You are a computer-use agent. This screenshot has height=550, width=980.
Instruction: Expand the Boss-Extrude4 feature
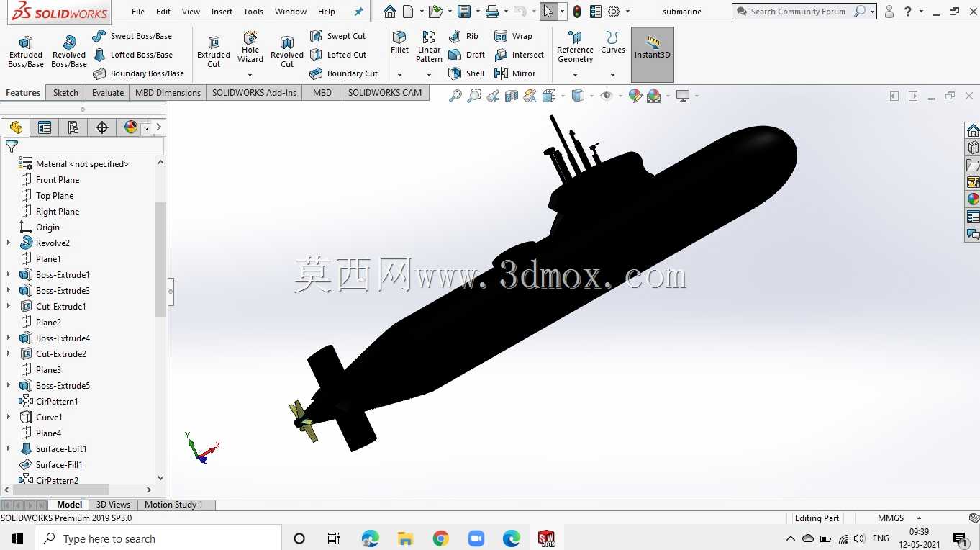[x=9, y=338]
